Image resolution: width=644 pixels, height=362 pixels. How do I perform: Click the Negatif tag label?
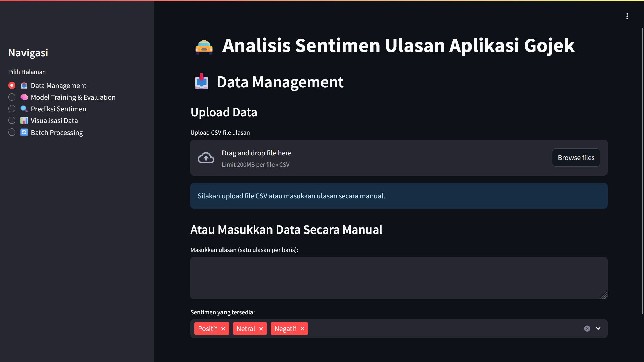(x=285, y=329)
